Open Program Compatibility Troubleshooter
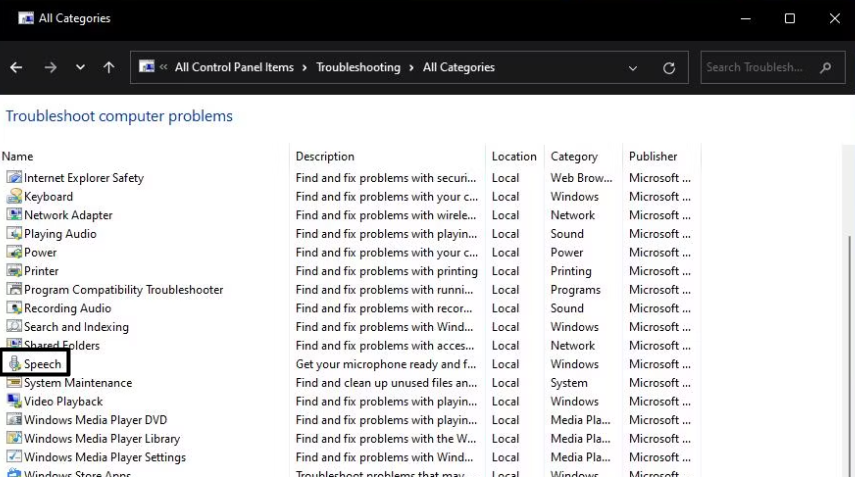855x477 pixels. pyautogui.click(x=123, y=290)
